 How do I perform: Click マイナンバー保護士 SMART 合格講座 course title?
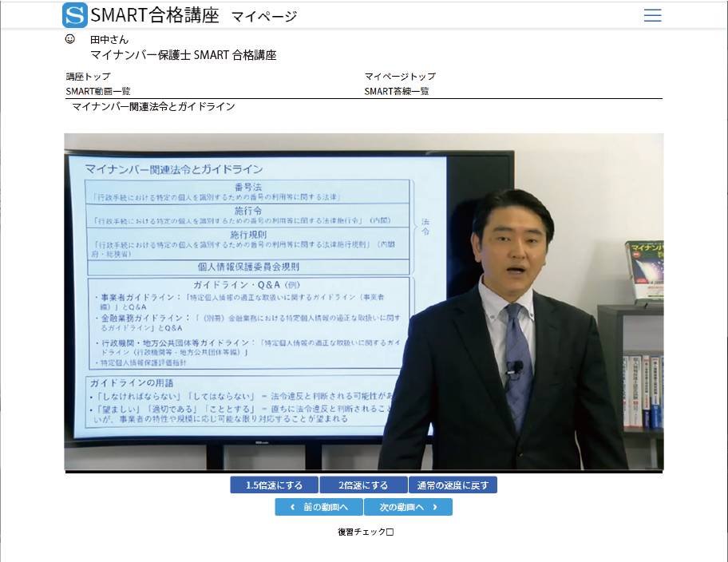click(x=184, y=55)
